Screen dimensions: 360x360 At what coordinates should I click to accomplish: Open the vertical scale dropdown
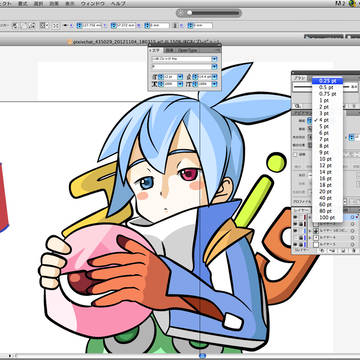pos(214,84)
